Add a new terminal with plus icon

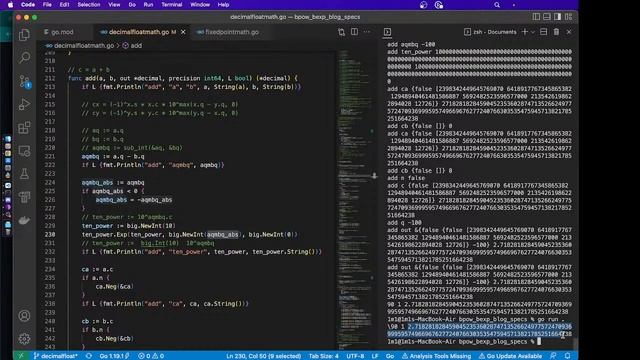pos(524,32)
